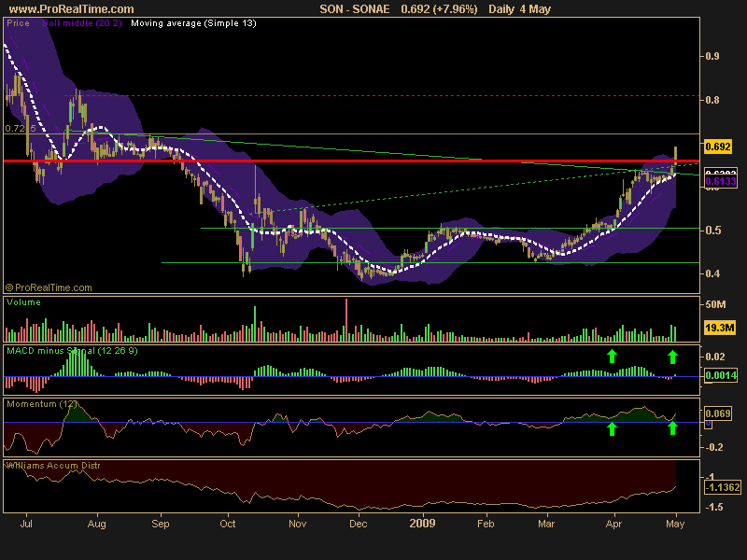747x560 pixels.
Task: Select the tallest red volume bar
Action: (346, 320)
